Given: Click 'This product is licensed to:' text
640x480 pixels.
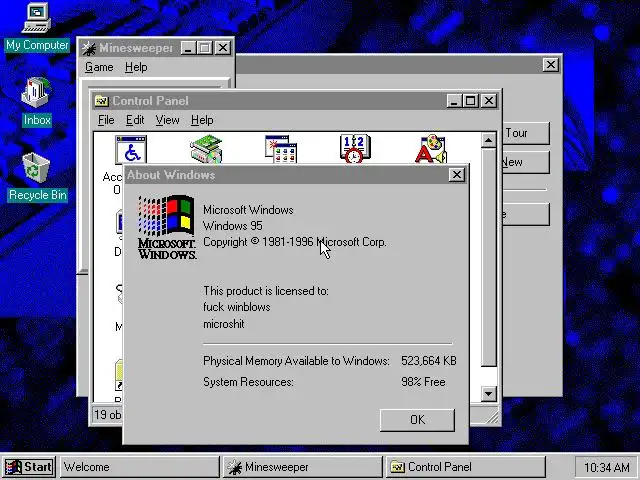Looking at the screenshot, I should click(266, 291).
